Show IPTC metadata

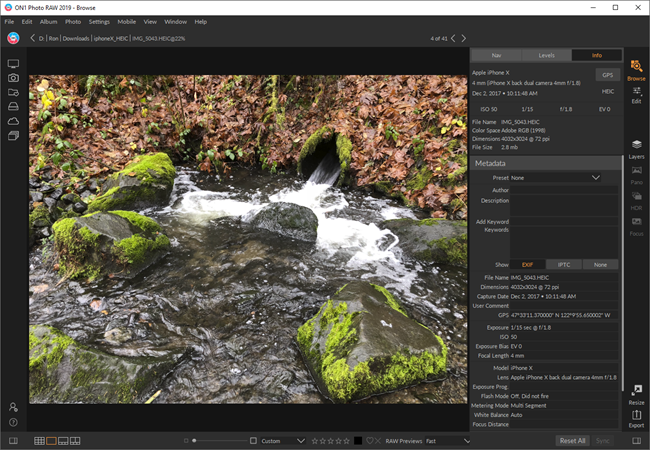click(564, 264)
